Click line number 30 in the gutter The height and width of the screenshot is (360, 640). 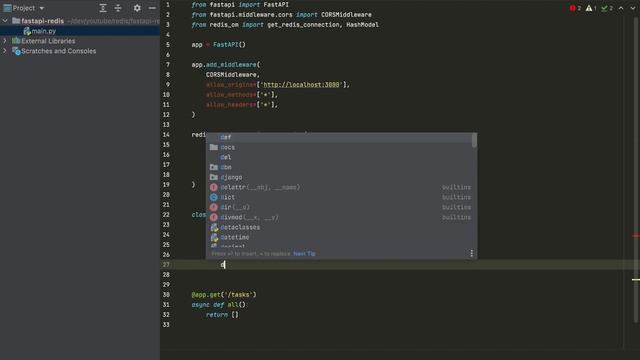166,295
